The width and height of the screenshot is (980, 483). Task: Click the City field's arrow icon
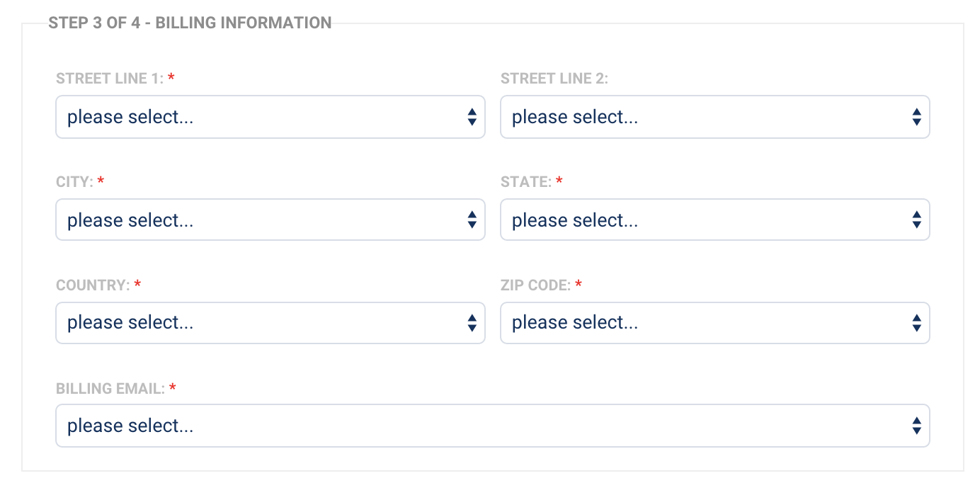[x=472, y=220]
